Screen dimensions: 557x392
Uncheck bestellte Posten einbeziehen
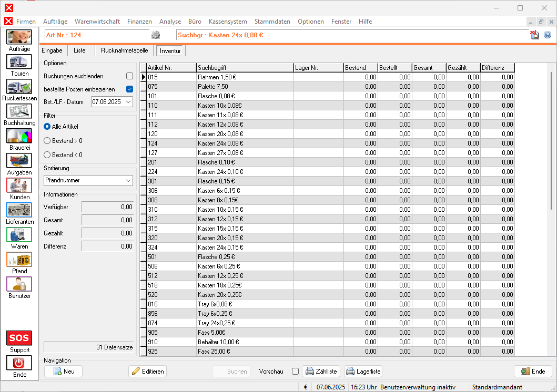pos(129,89)
